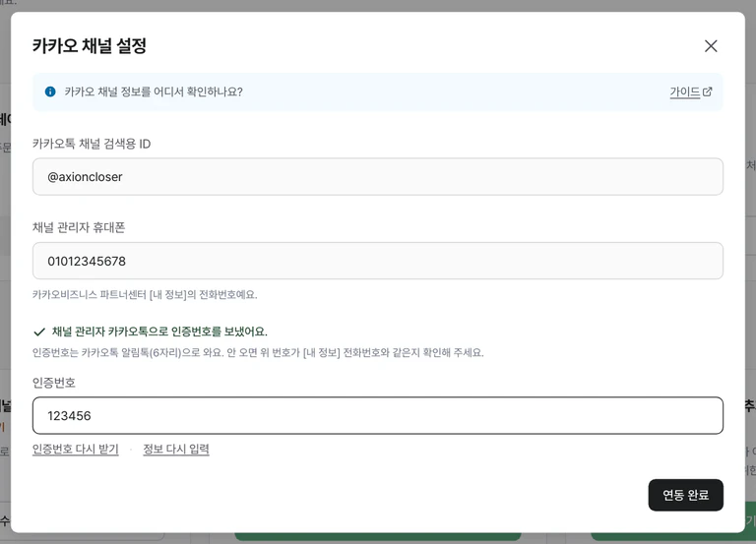The height and width of the screenshot is (544, 756).
Task: Click 인증번호 다시 받기 link
Action: click(75, 450)
